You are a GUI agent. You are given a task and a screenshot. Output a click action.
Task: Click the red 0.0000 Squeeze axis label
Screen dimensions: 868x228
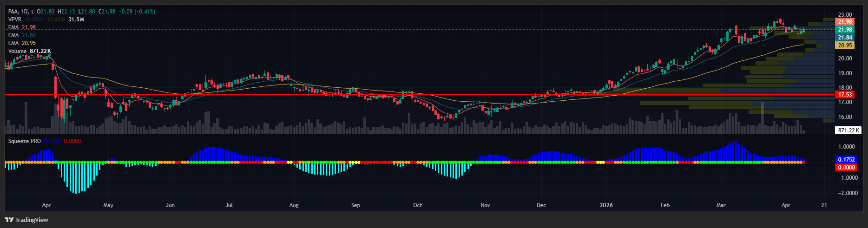coord(846,167)
